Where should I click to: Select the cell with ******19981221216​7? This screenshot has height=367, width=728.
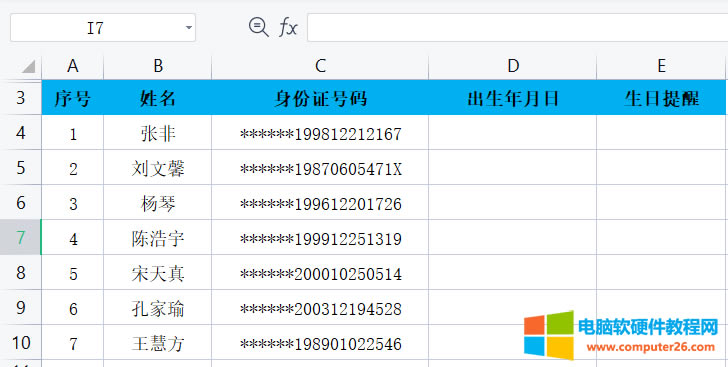coord(320,133)
